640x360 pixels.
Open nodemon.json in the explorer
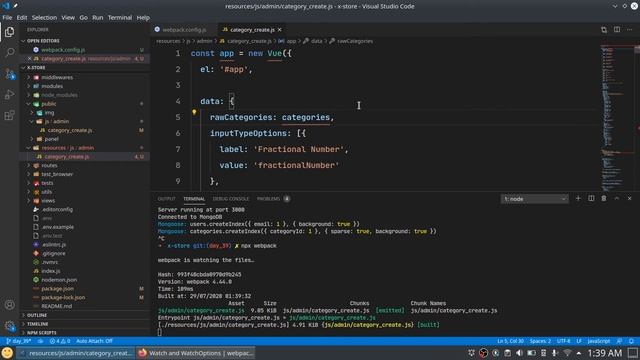point(59,280)
